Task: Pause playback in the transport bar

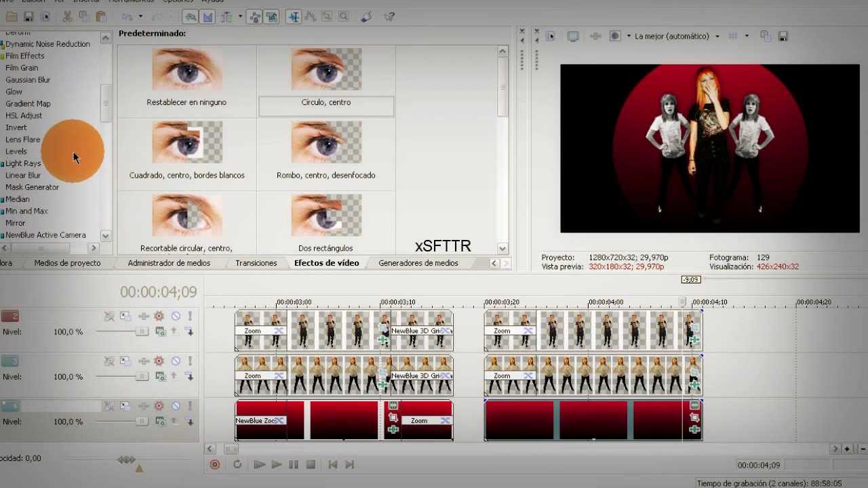Action: tap(294, 464)
